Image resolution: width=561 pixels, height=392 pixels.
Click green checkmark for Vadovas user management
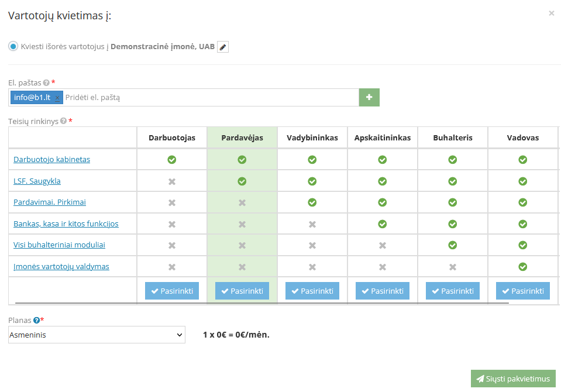point(522,267)
